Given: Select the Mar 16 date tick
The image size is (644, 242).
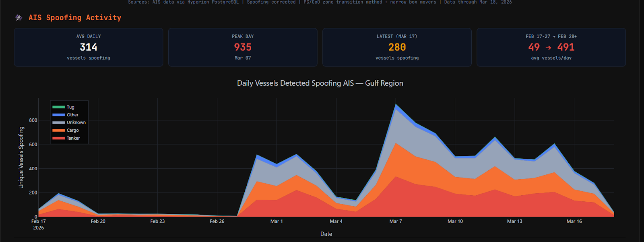Looking at the screenshot, I should click(574, 221).
